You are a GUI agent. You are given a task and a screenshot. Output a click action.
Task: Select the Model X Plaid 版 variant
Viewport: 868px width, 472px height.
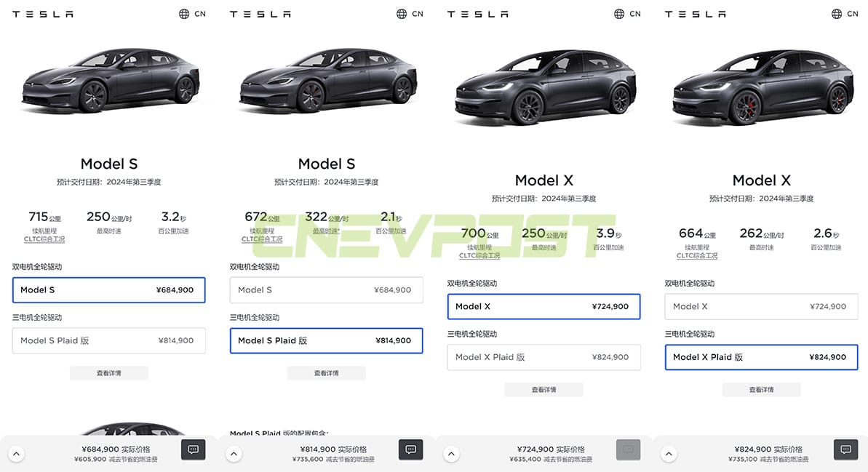(761, 357)
